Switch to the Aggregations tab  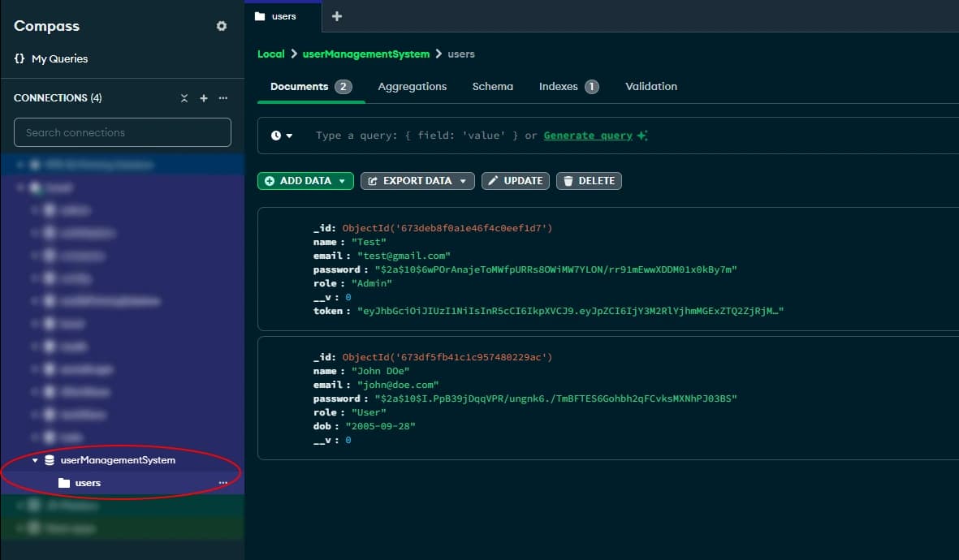click(410, 86)
